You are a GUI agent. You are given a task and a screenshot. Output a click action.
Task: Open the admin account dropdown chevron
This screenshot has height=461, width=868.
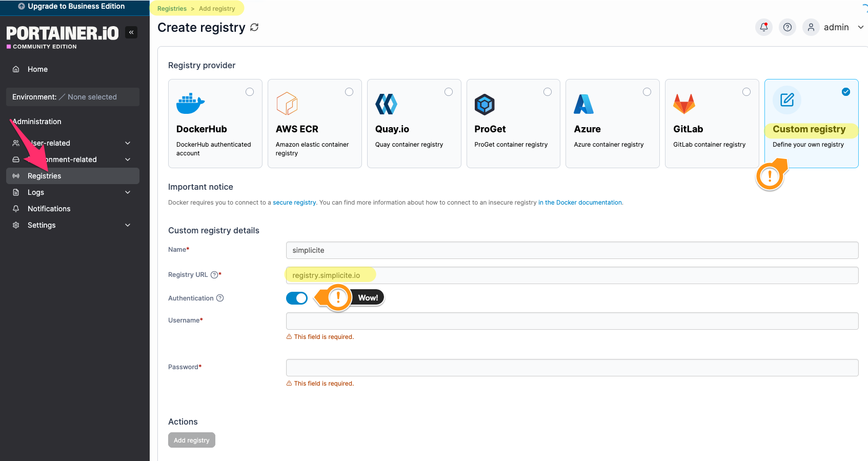pyautogui.click(x=860, y=27)
